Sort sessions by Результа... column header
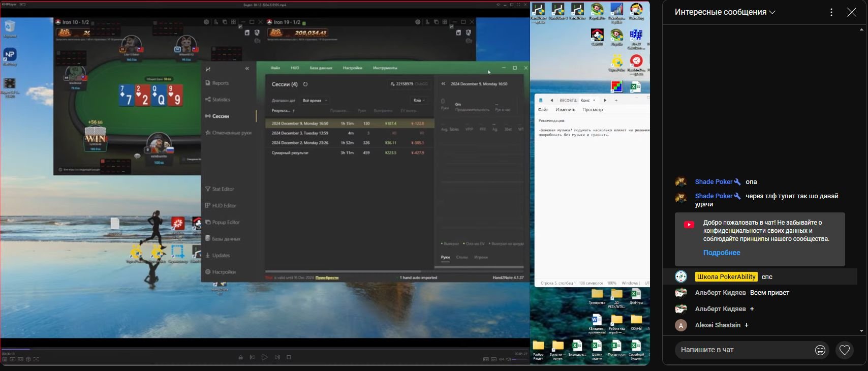The image size is (868, 371). (x=283, y=110)
